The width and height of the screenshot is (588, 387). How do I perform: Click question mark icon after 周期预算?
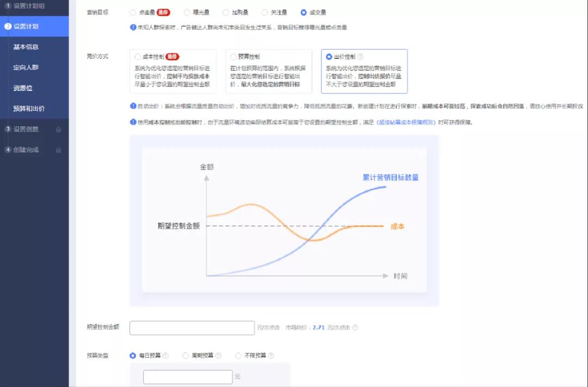coord(218,355)
